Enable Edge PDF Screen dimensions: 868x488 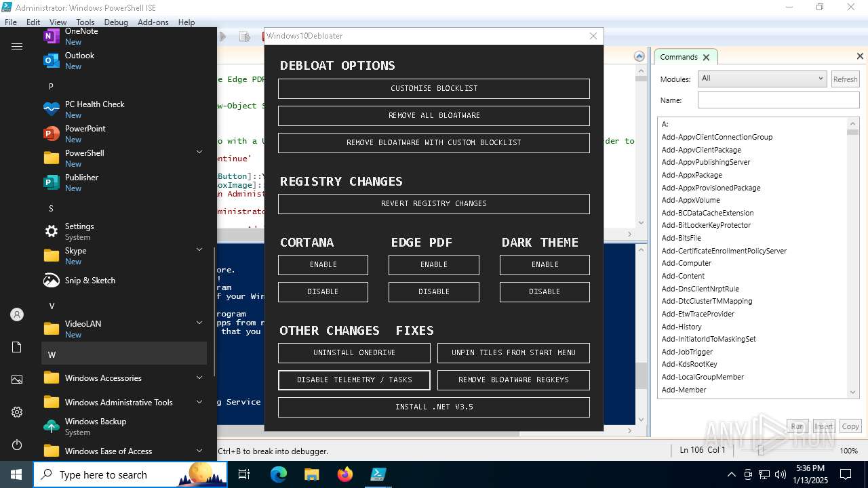pyautogui.click(x=434, y=265)
